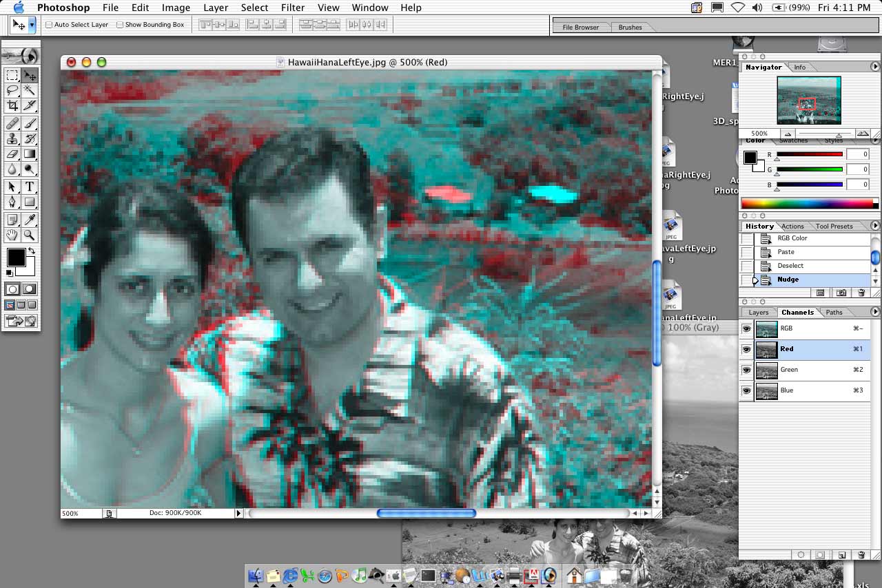The image size is (882, 588).
Task: Select the Zoom magnifier tool
Action: coord(30,235)
